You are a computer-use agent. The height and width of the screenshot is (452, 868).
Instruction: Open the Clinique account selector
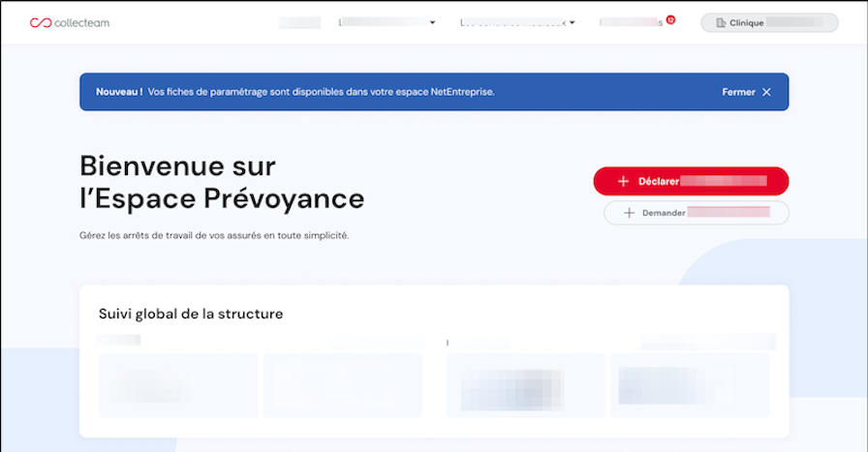[x=768, y=22]
